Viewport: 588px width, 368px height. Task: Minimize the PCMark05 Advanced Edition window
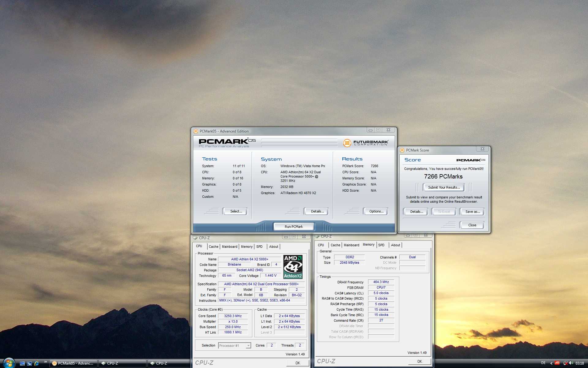(371, 130)
